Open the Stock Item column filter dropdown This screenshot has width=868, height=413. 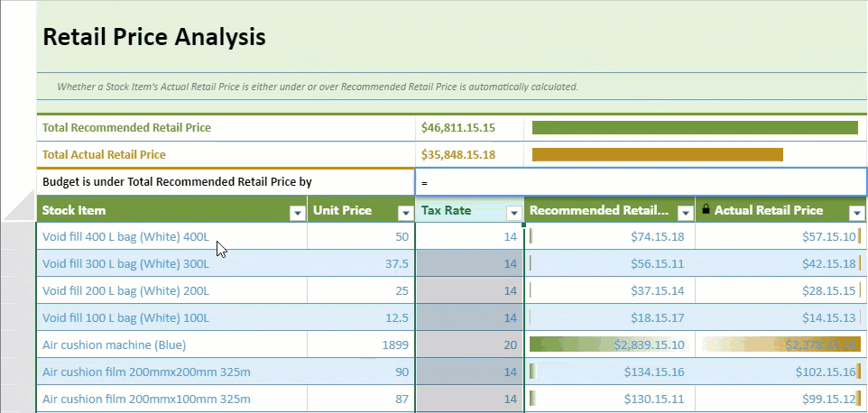point(297,213)
